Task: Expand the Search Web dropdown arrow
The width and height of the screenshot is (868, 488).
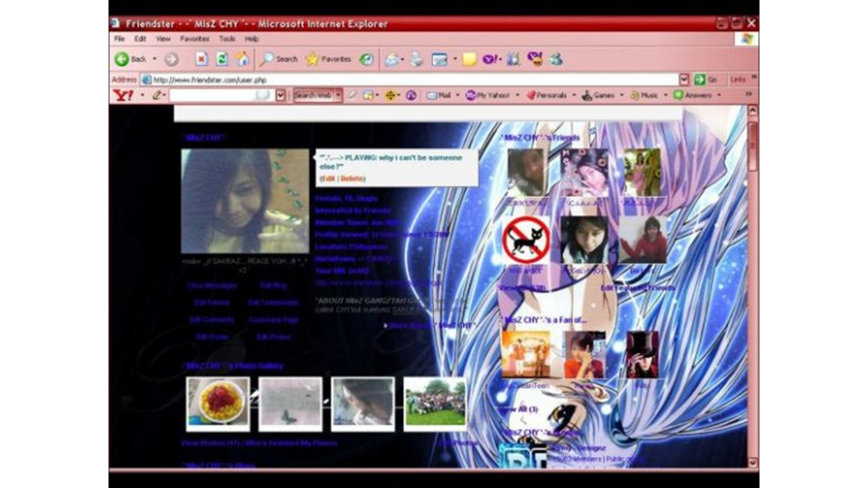Action: 339,95
